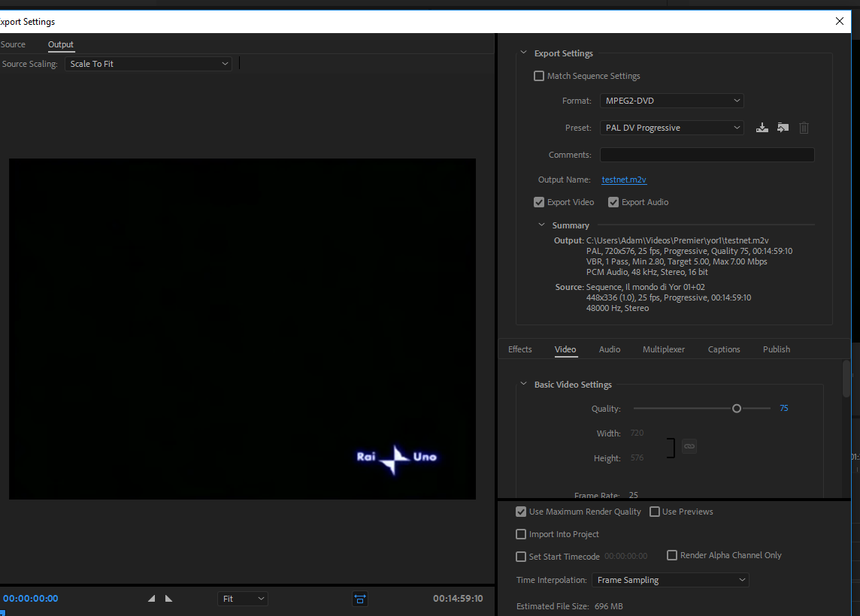Click the playhead marker on preview timeline

pos(2,613)
